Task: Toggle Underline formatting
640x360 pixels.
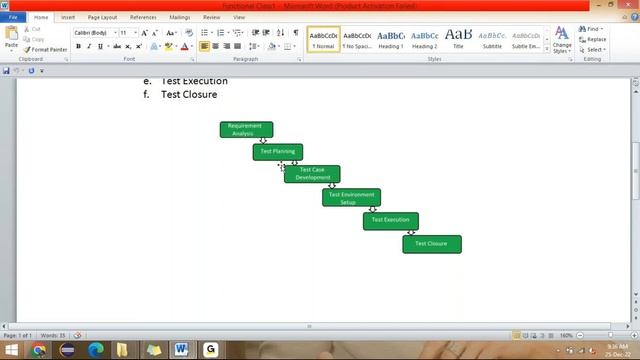Action: point(100,47)
